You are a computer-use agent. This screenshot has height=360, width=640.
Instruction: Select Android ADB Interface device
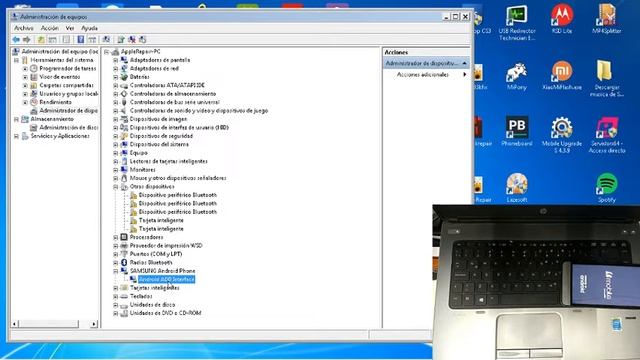(166, 279)
